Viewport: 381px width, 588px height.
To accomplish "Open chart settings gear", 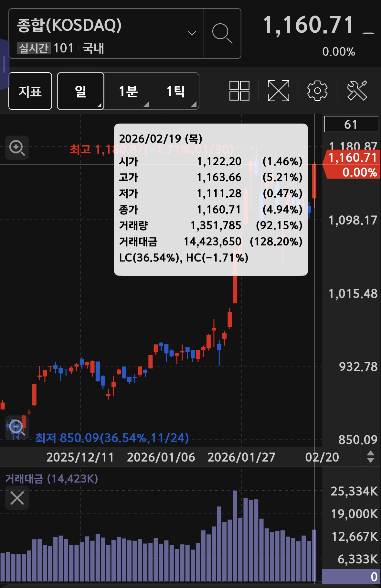I will [317, 91].
